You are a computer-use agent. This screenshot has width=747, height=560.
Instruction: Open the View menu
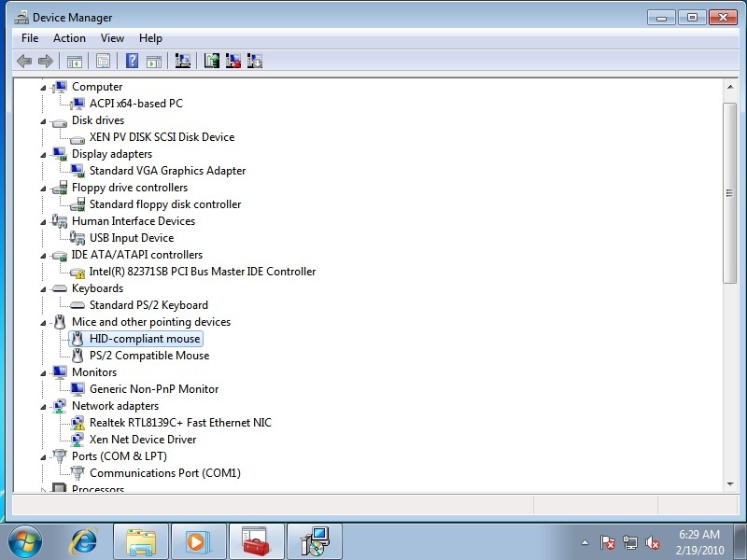point(112,38)
